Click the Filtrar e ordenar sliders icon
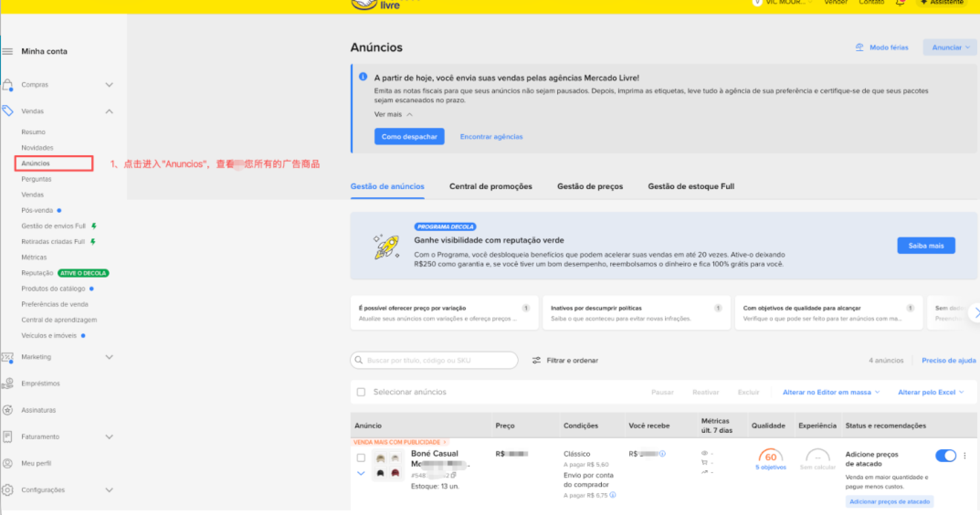The width and height of the screenshot is (980, 515). [x=537, y=360]
